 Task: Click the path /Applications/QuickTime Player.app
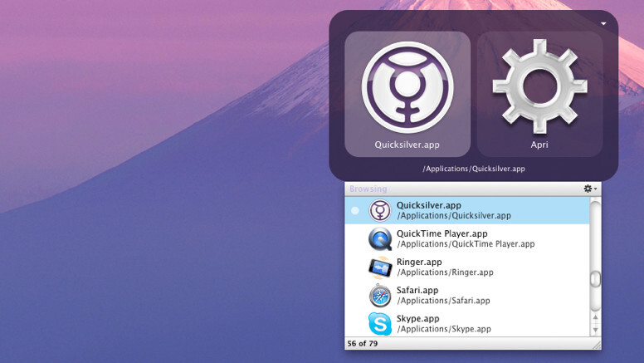click(x=466, y=244)
